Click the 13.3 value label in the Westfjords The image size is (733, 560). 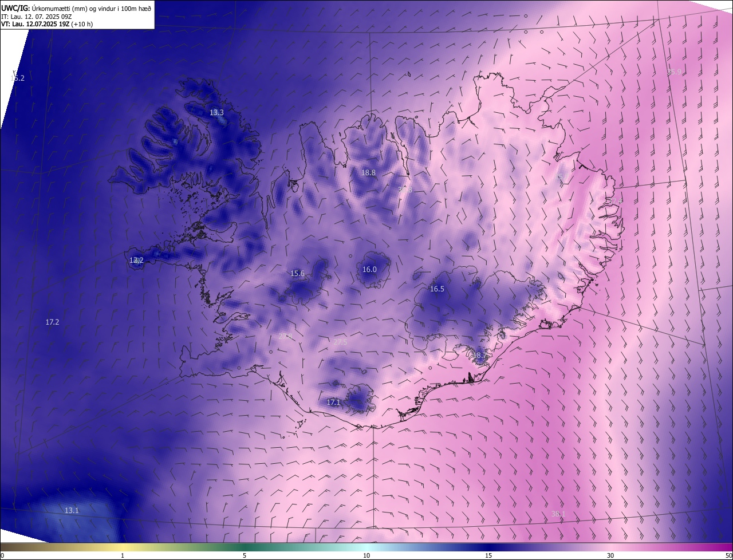pos(216,113)
